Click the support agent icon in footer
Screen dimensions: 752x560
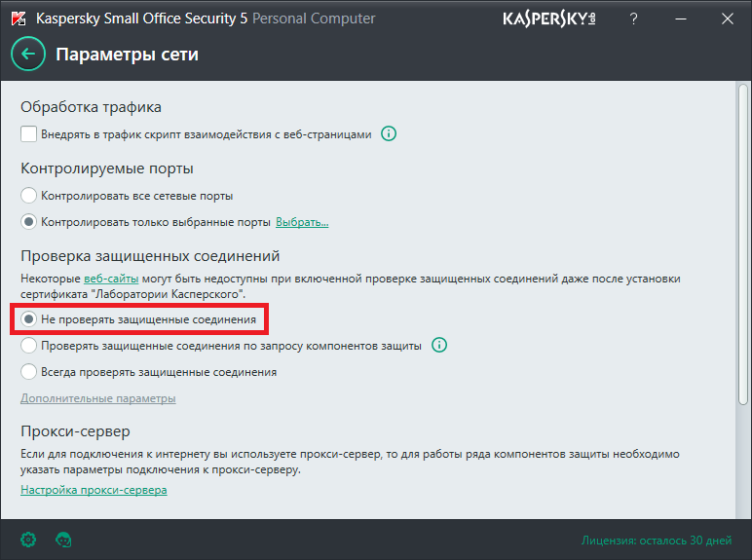[x=63, y=539]
